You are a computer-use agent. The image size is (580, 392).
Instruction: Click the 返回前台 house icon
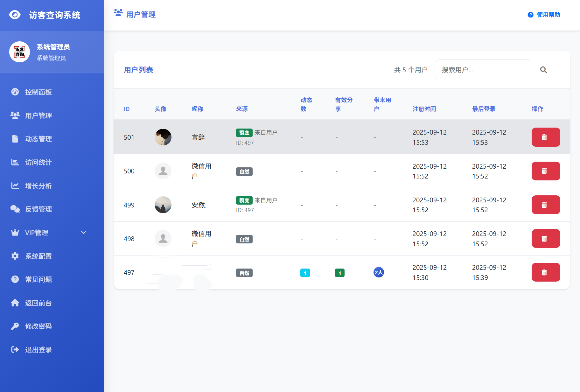(15, 303)
